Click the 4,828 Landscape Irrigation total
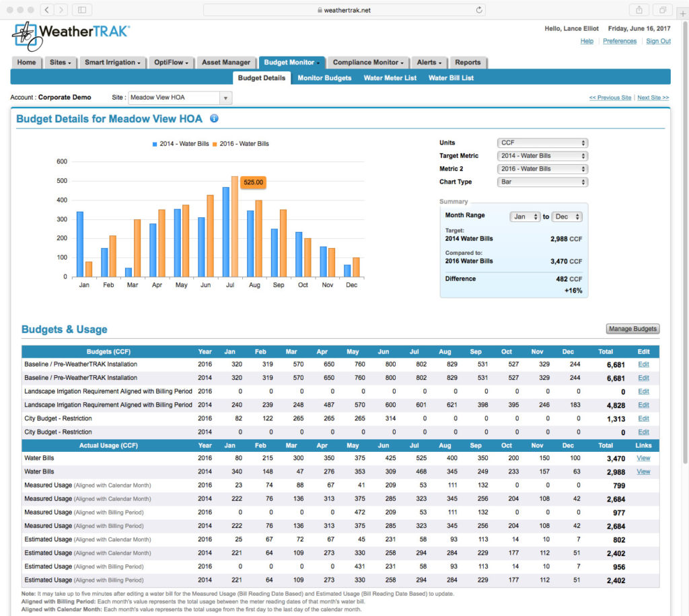Image resolution: width=689 pixels, height=616 pixels. [x=616, y=406]
